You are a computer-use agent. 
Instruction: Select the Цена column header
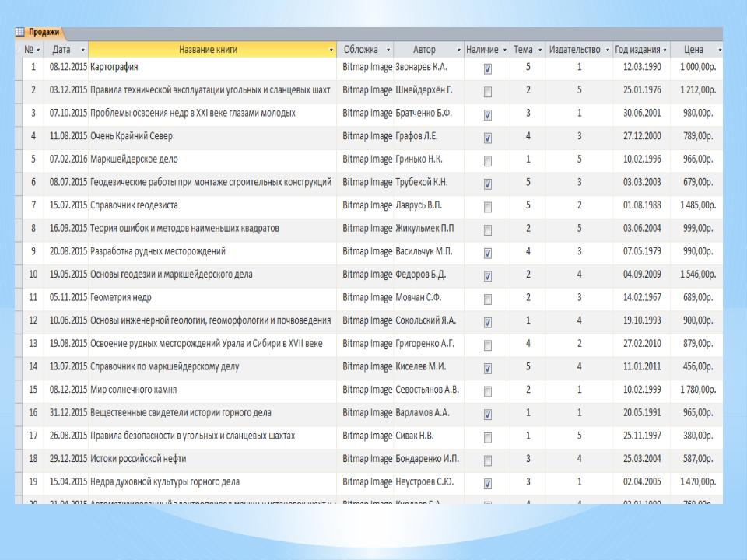point(696,50)
